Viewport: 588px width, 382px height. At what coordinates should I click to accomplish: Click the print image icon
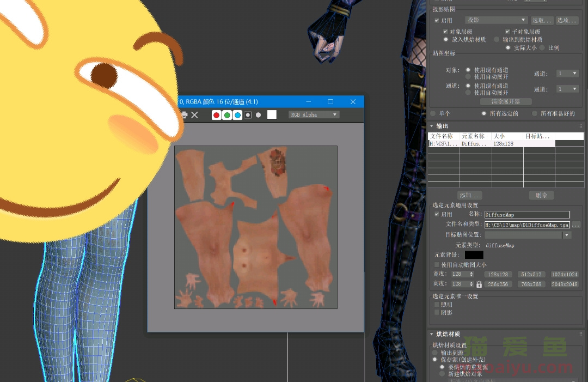point(184,115)
